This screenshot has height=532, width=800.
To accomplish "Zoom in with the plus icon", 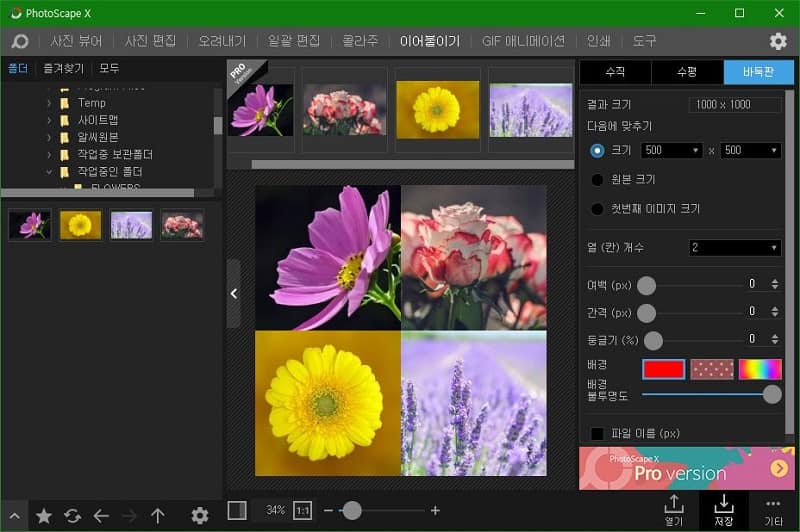I will tap(435, 510).
